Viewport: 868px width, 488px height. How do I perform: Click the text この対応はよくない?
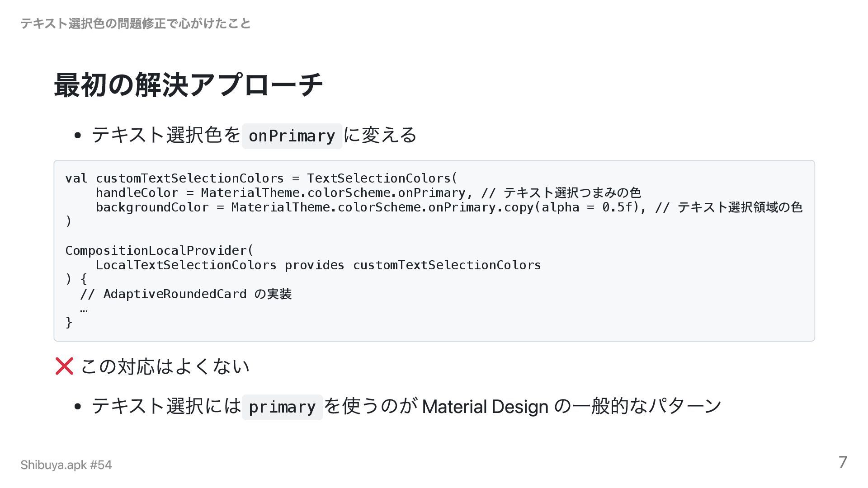pyautogui.click(x=165, y=366)
